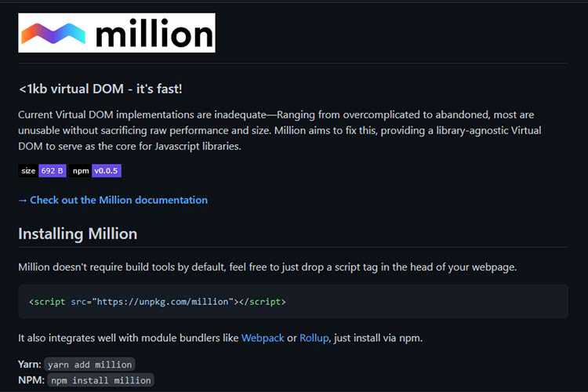Click the "Installing Million" section heading
The width and height of the screenshot is (588, 392).
point(78,234)
